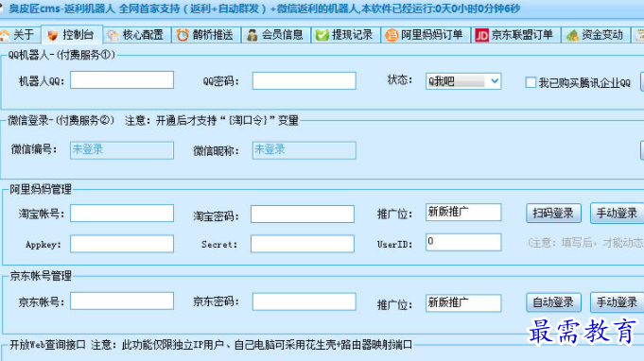Viewport: 644px width, 361px height.
Task: Click the green check icon on 提现记录 tab
Action: (322, 35)
